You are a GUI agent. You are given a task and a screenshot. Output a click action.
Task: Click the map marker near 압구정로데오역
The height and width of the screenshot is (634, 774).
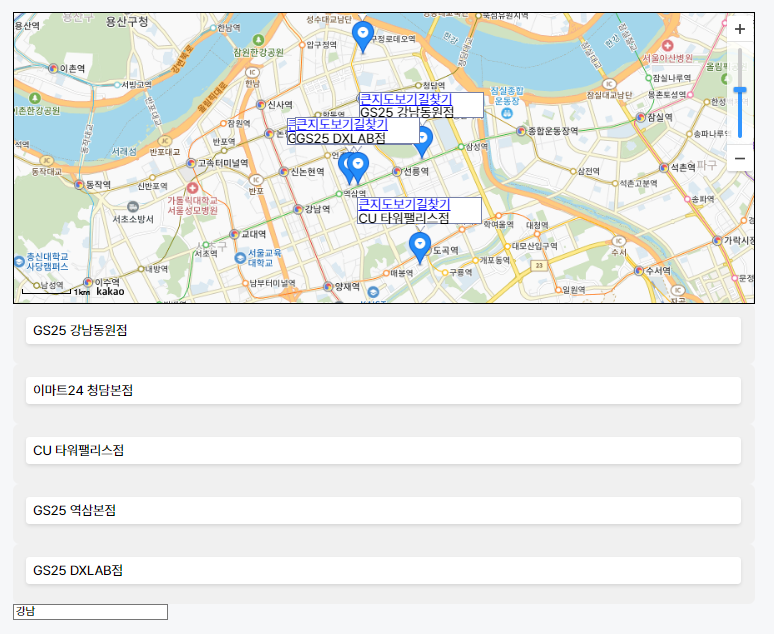tap(363, 37)
